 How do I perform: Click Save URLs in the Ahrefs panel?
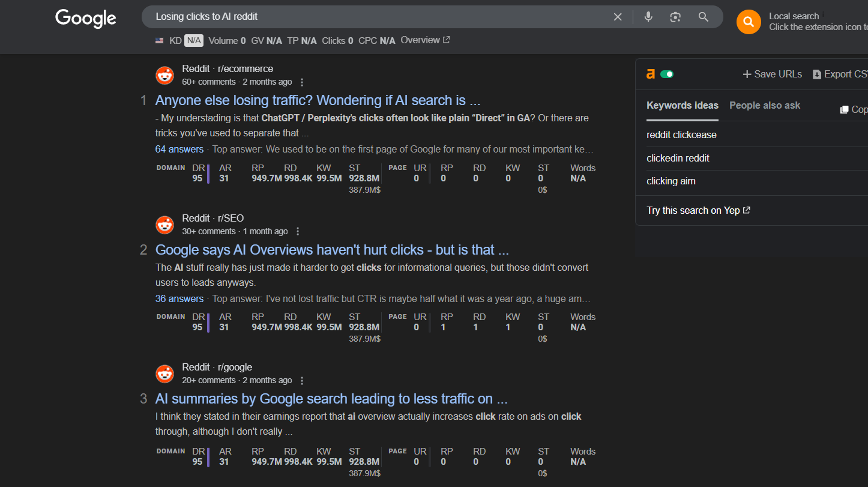point(773,74)
